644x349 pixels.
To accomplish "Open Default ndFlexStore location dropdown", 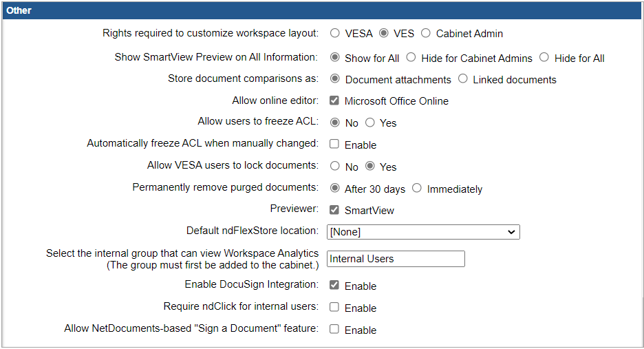I will pyautogui.click(x=423, y=232).
